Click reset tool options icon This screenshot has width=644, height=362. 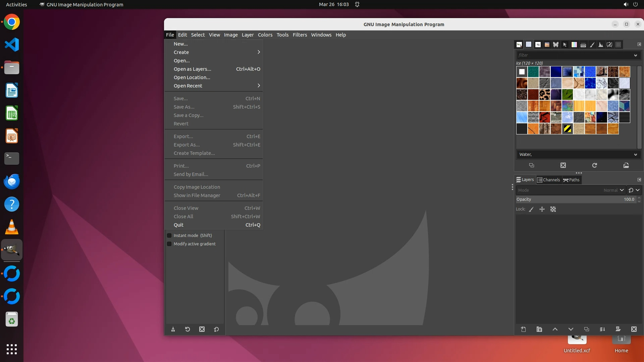[216, 329]
